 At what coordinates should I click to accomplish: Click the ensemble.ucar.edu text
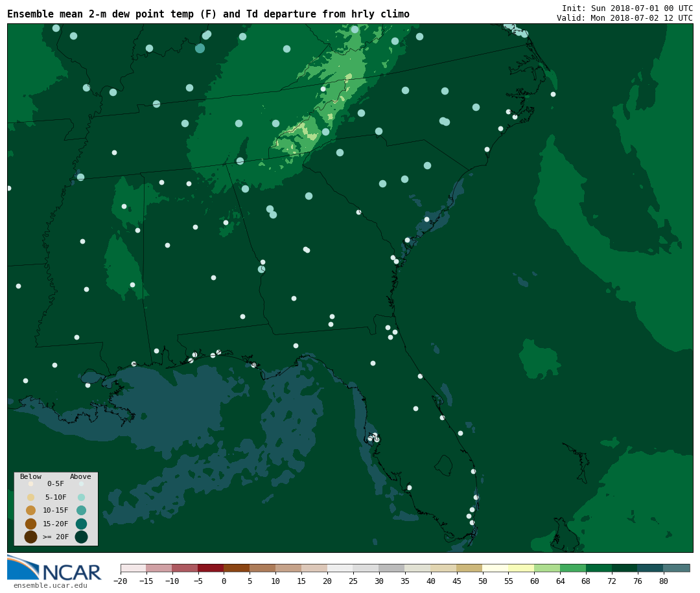pyautogui.click(x=51, y=585)
